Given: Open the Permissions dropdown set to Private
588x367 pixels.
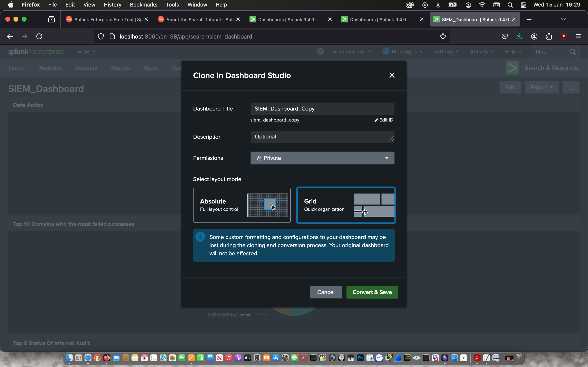Looking at the screenshot, I should point(322,158).
